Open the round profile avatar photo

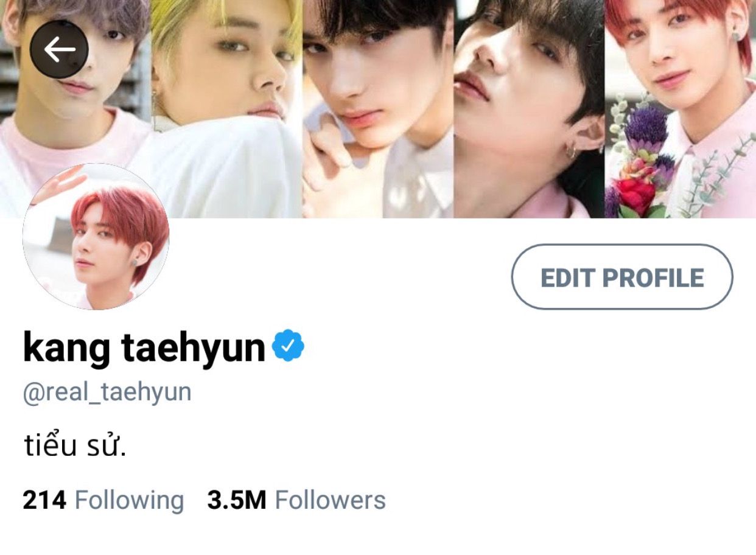[96, 236]
